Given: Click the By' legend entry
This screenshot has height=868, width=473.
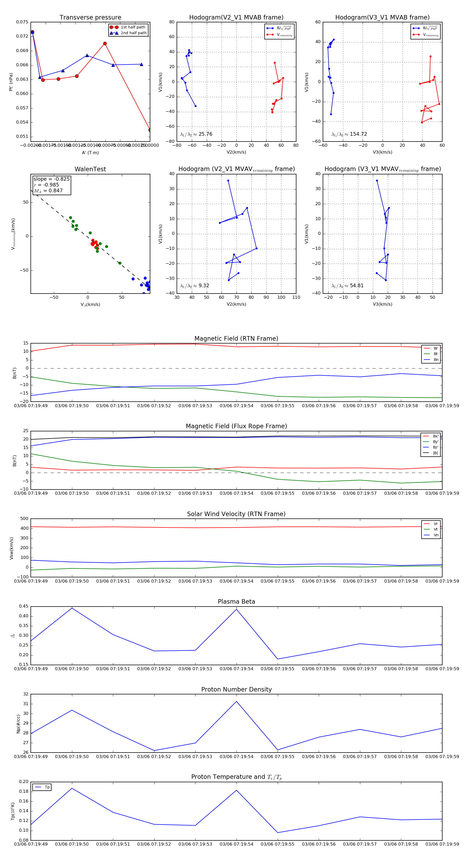Looking at the screenshot, I should 431,442.
